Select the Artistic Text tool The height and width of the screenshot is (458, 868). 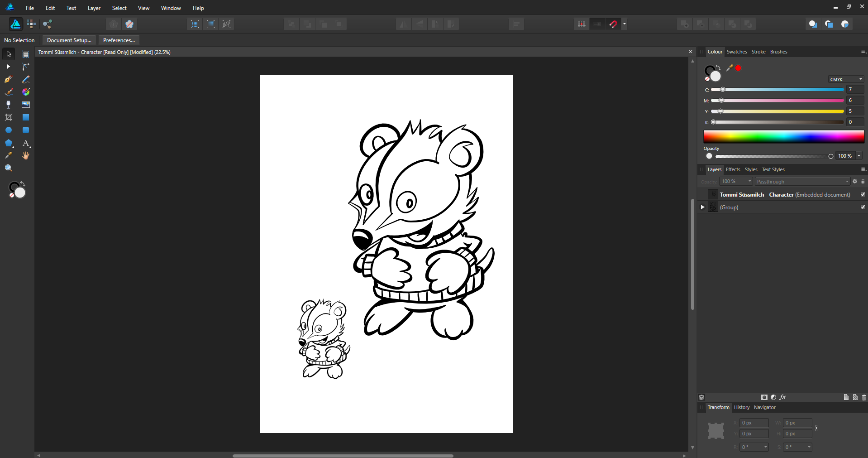pyautogui.click(x=26, y=143)
